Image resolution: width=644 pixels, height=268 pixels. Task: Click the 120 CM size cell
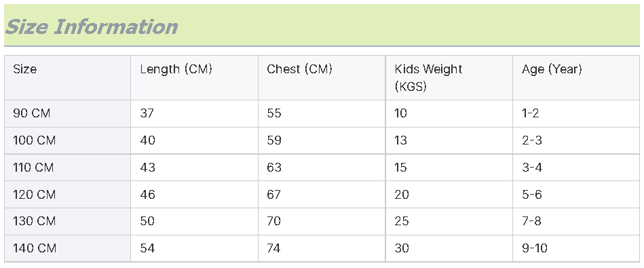[x=34, y=194]
